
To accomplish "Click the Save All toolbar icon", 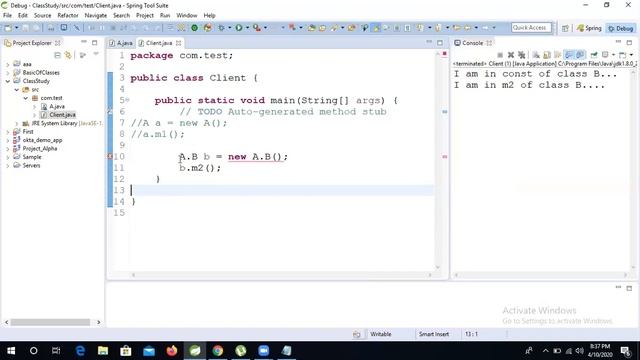I will (36, 28).
